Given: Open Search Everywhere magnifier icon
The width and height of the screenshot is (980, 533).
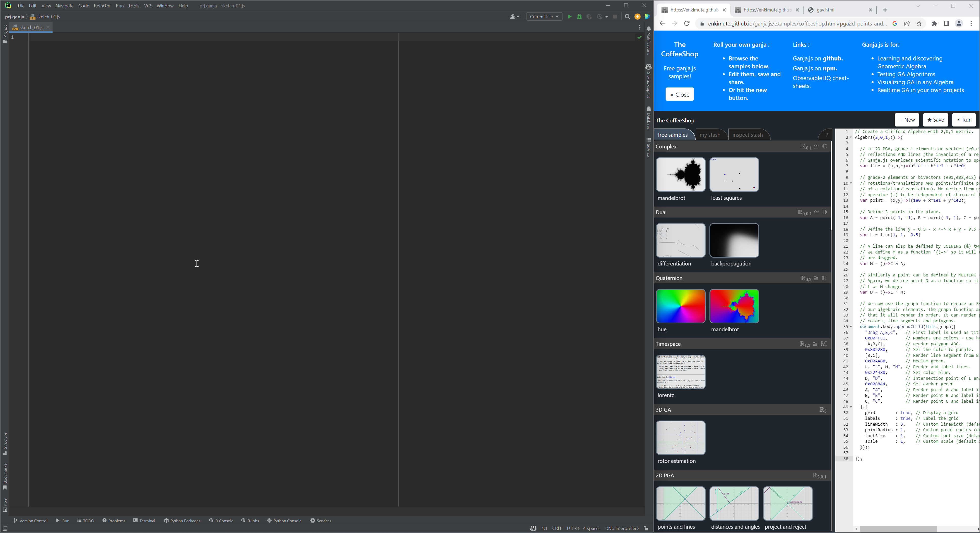Looking at the screenshot, I should tap(627, 17).
